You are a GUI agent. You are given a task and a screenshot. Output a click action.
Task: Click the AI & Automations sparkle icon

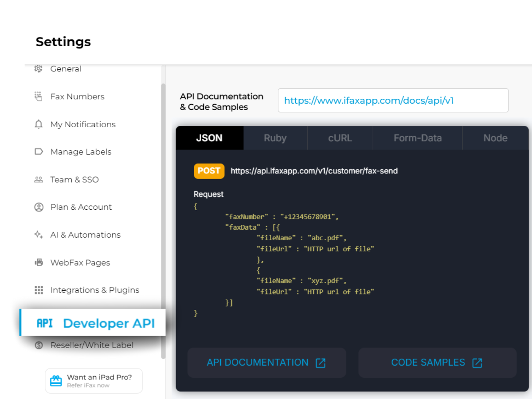tap(39, 235)
